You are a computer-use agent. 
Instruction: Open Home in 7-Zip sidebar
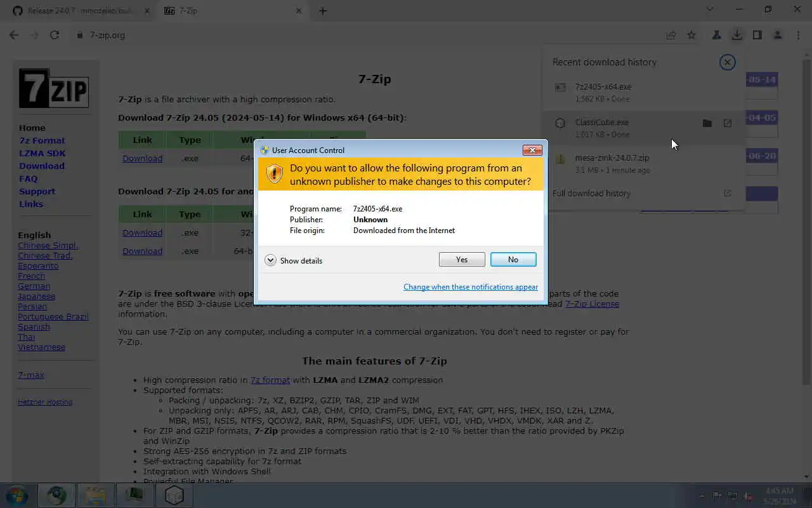[32, 128]
